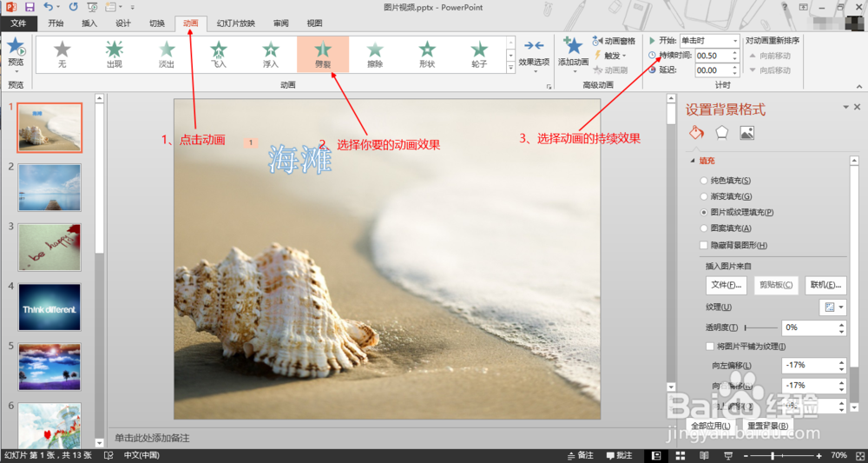Toggle 批注 (Comments) in status bar
This screenshot has width=868, height=463.
coord(620,454)
